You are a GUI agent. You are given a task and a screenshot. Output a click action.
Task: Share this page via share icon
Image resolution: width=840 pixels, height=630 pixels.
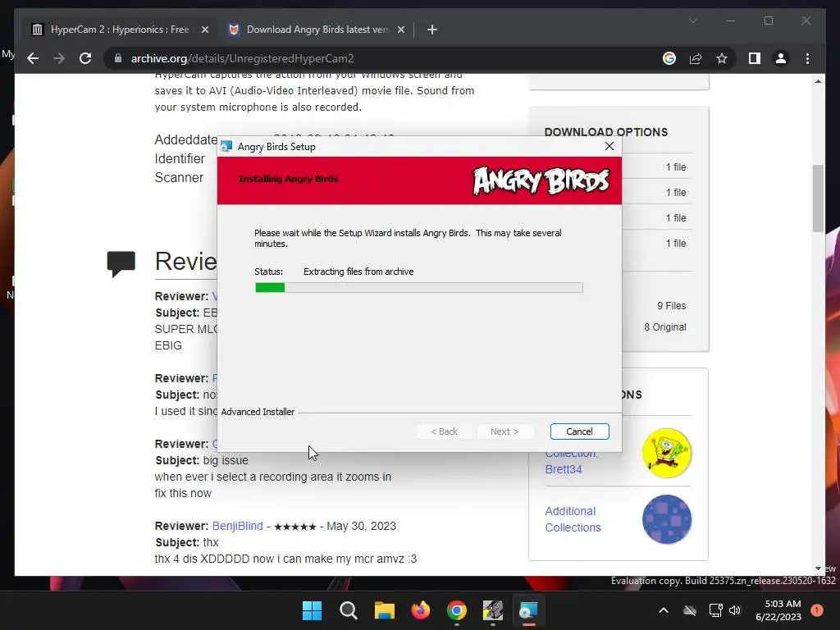[696, 58]
